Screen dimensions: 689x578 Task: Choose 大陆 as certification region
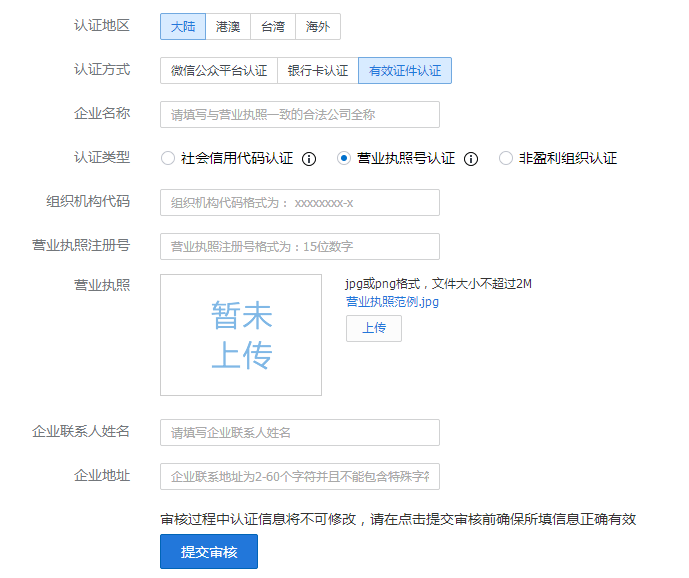tap(183, 27)
